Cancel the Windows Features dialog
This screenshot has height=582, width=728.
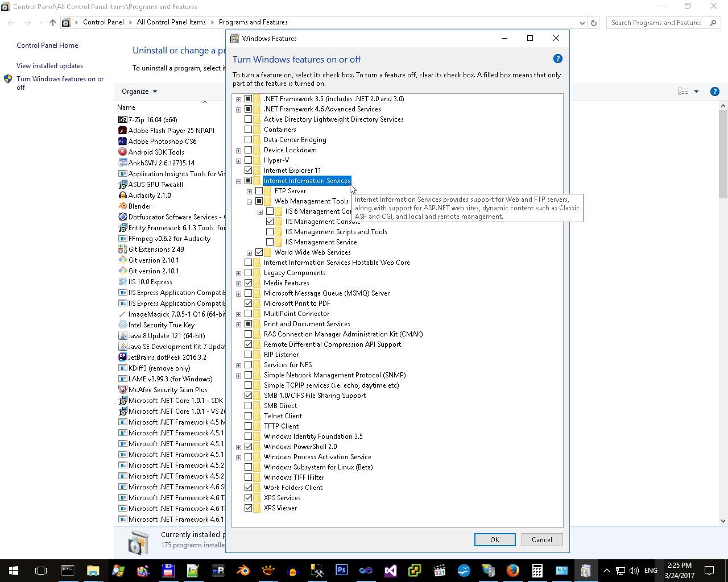542,540
